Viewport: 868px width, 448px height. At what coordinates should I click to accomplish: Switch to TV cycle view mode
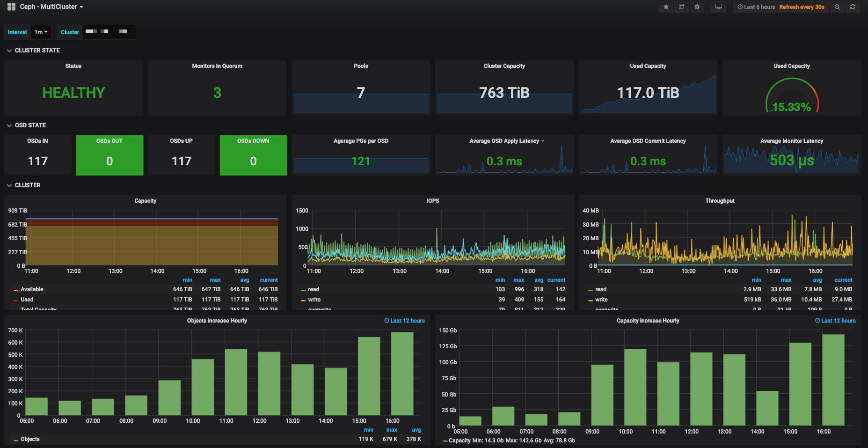[719, 7]
